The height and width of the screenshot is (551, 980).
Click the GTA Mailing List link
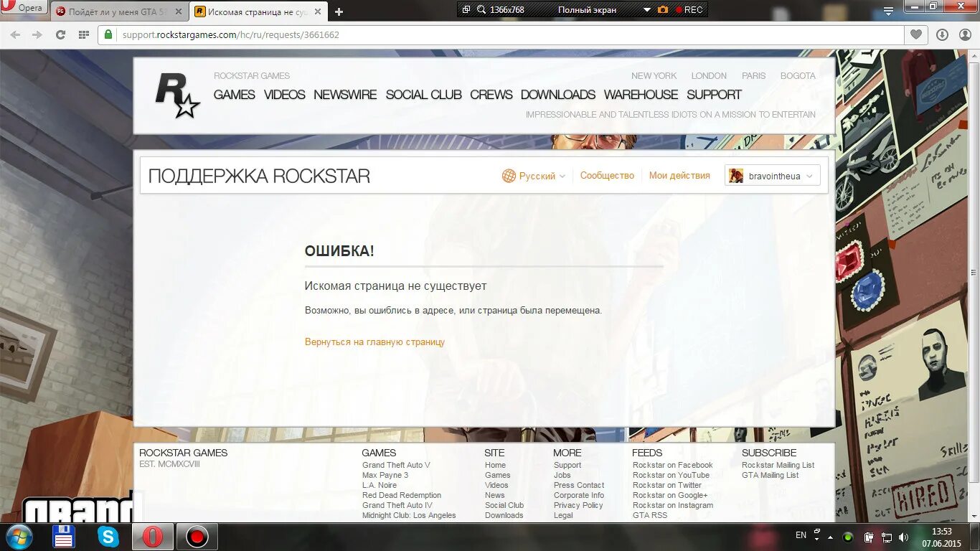point(770,475)
